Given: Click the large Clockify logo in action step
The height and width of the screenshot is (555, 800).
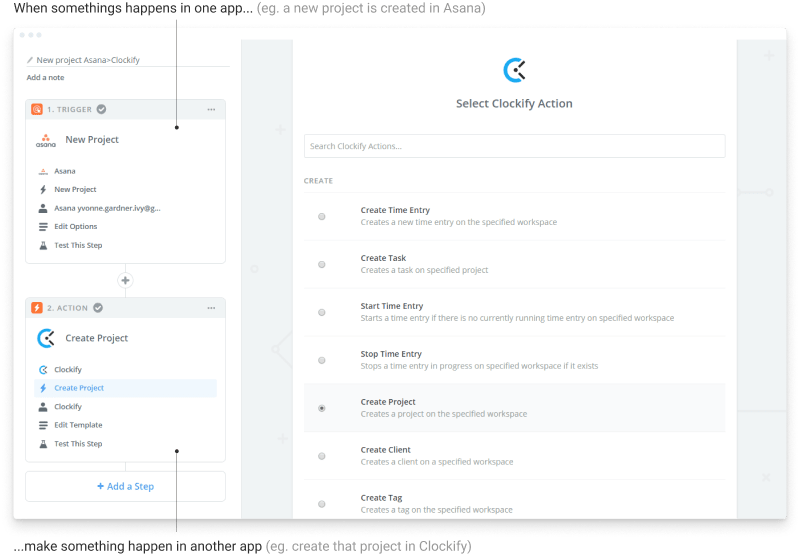Looking at the screenshot, I should [46, 338].
